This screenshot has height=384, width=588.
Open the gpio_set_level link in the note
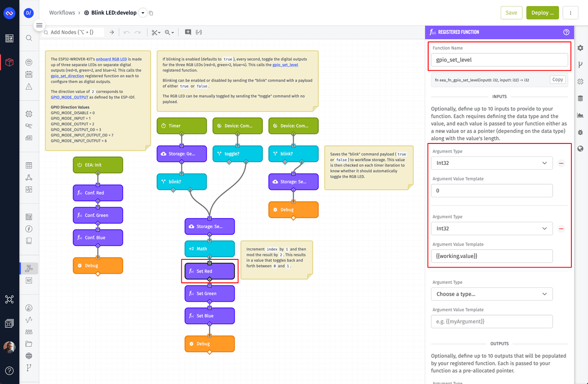pyautogui.click(x=285, y=65)
